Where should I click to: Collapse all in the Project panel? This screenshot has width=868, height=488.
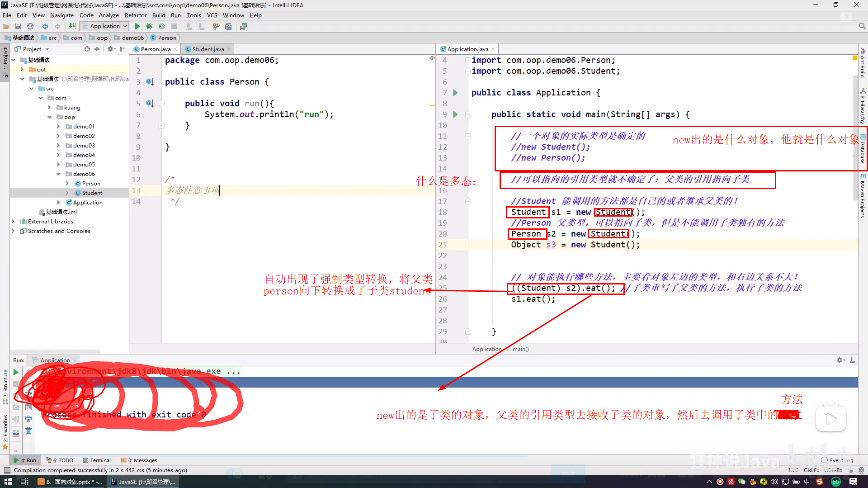coord(97,49)
